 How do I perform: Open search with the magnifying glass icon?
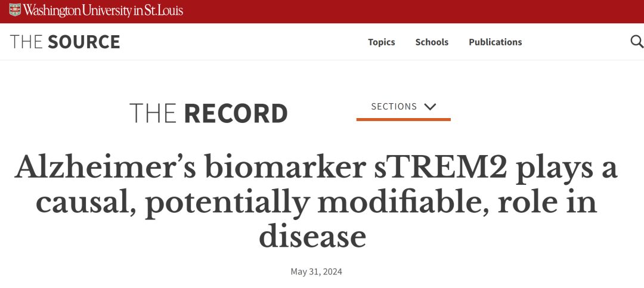(x=636, y=42)
